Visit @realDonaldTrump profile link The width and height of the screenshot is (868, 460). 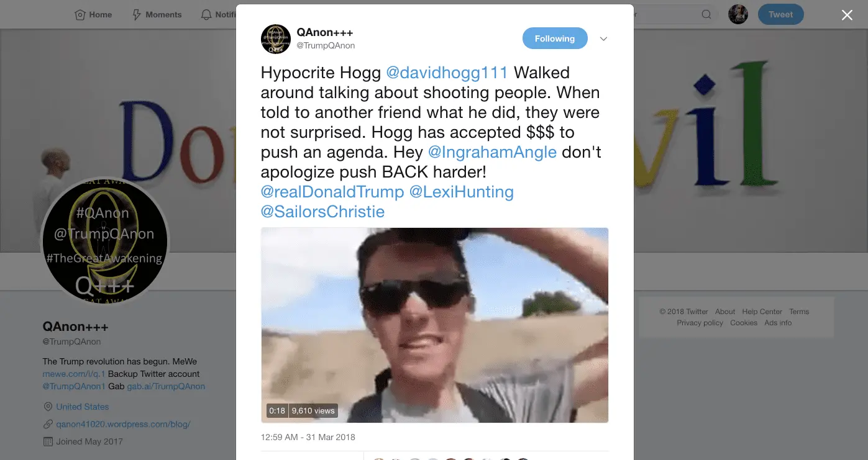332,192
